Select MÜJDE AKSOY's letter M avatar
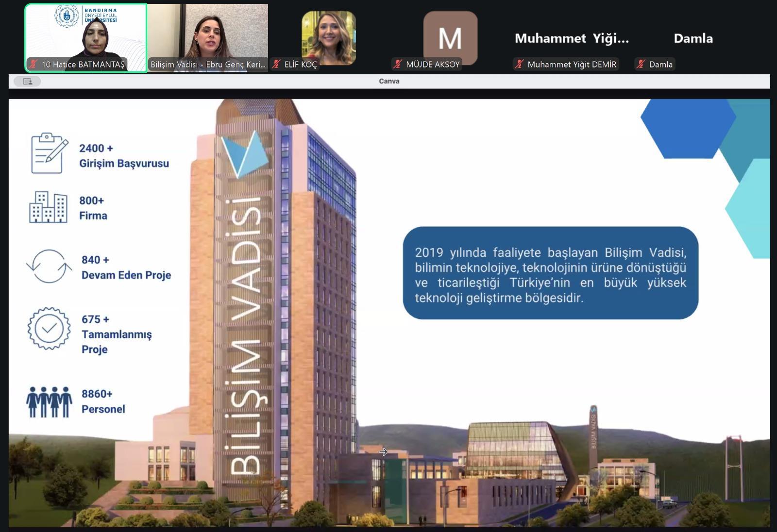The image size is (777, 532). pos(450,38)
